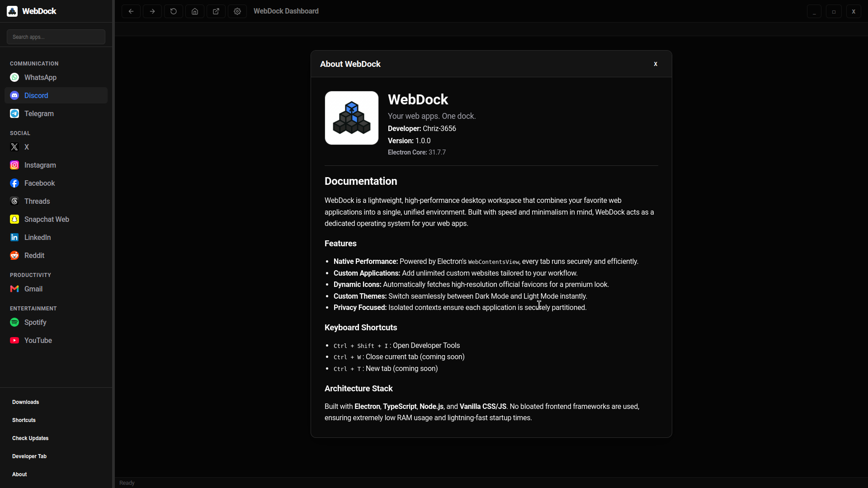The width and height of the screenshot is (868, 488).
Task: Click the 'Version: 1.0.0' line
Action: pyautogui.click(x=409, y=141)
